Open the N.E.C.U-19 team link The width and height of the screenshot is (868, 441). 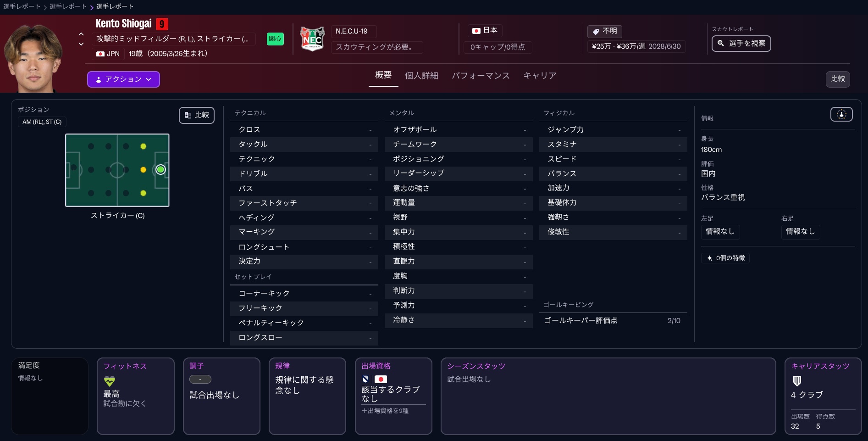352,31
